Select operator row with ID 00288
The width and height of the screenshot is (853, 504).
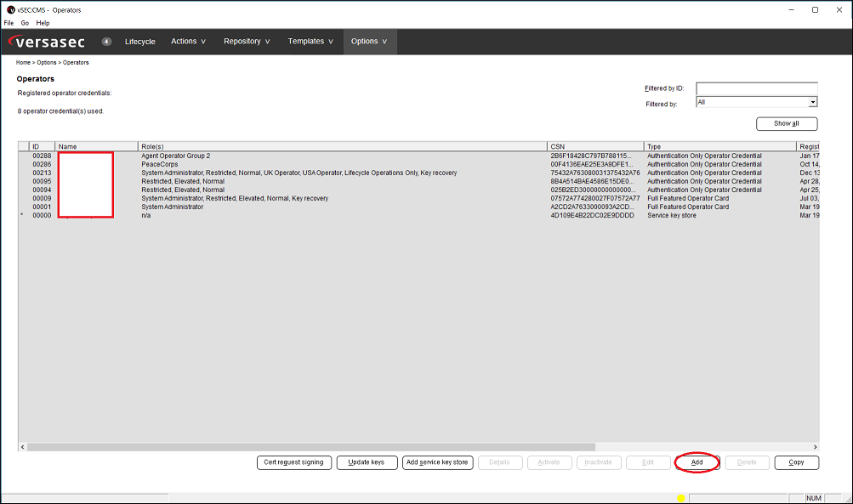419,156
